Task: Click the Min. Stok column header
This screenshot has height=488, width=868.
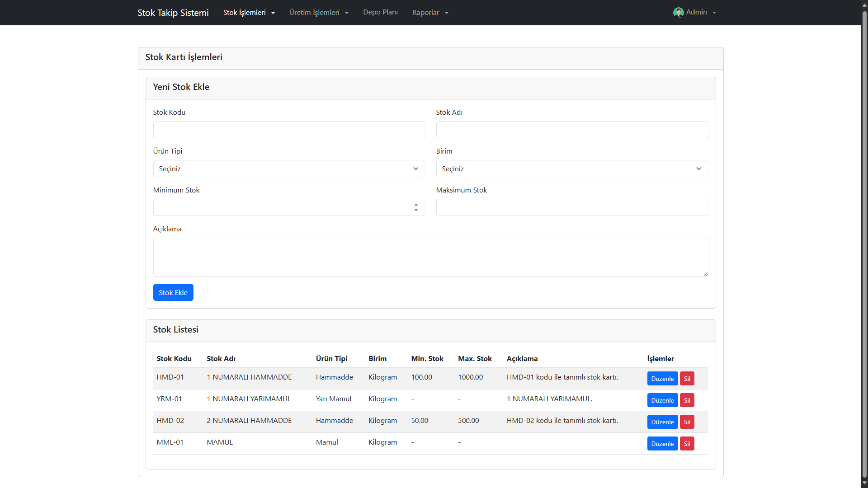Action: pos(427,358)
